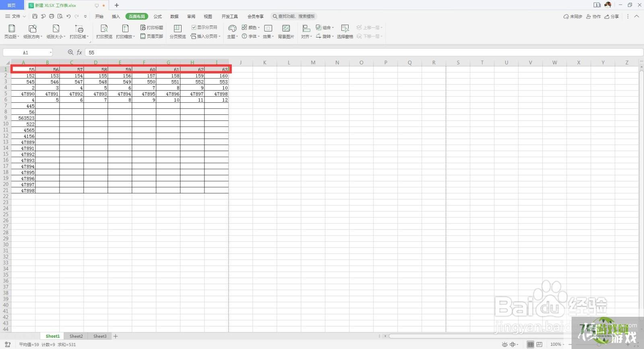Open Insert Page Break (插入分页符) menu
Screen dimensions: 644x349
206,36
